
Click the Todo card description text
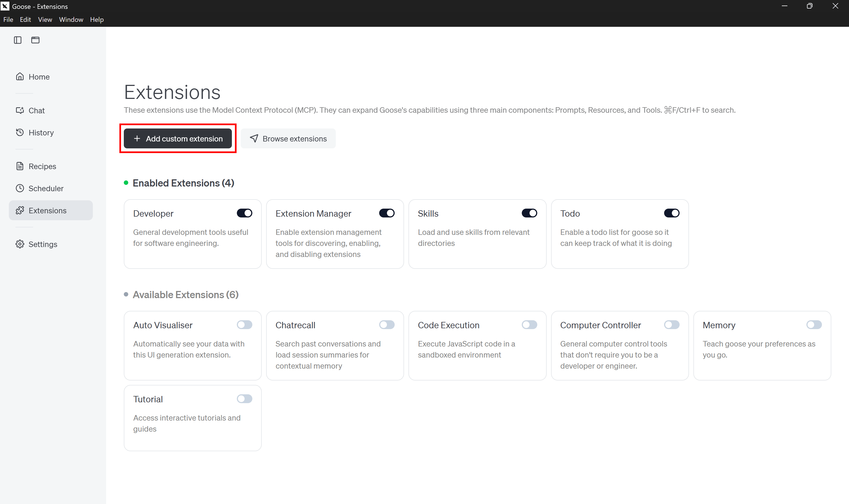[616, 237]
